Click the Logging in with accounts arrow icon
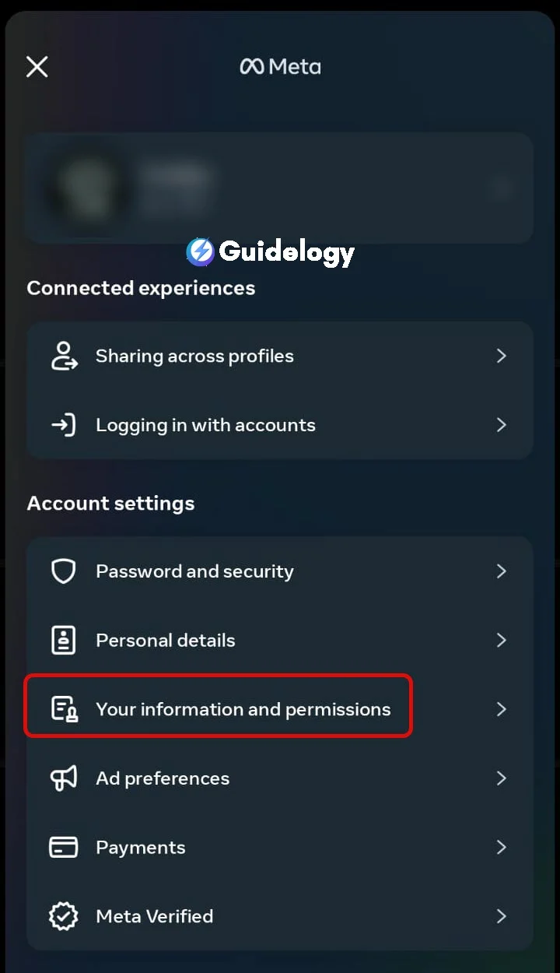560x973 pixels. 64,425
